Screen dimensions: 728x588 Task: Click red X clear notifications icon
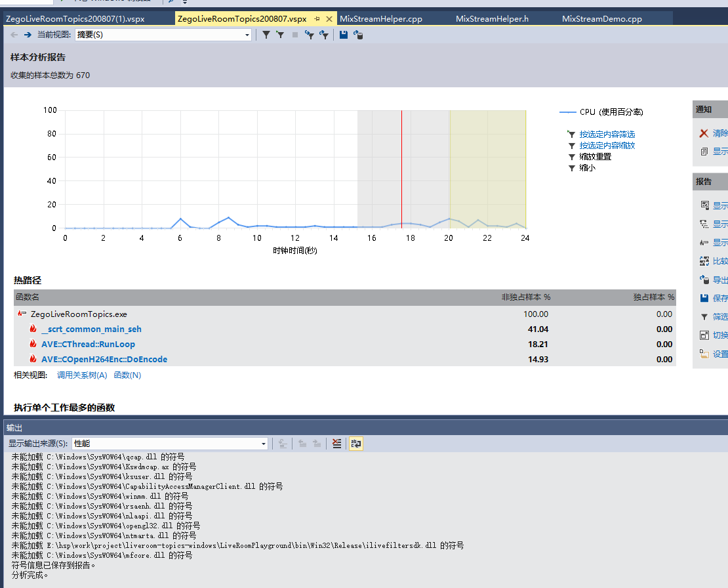pos(704,133)
